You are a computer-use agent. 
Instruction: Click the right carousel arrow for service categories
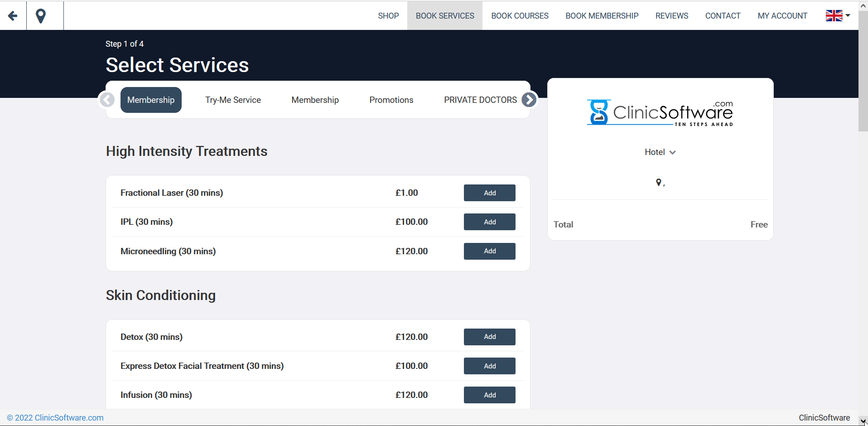coord(528,100)
